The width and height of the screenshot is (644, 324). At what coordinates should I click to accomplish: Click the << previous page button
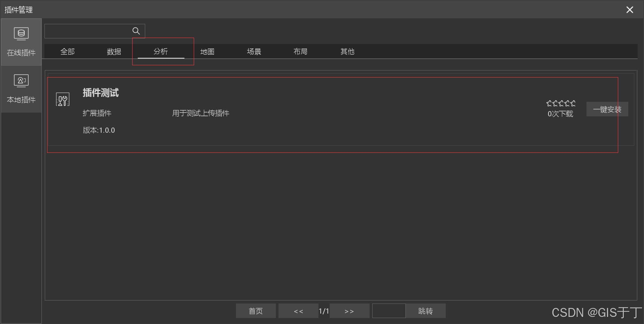[x=298, y=311]
